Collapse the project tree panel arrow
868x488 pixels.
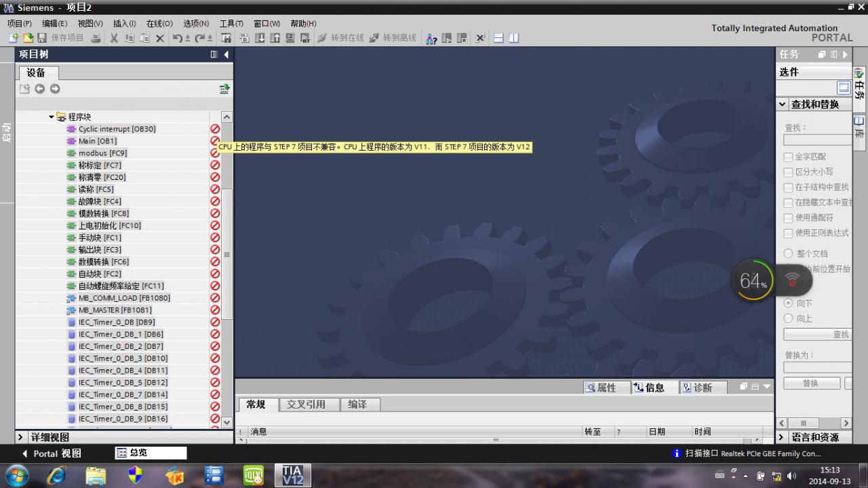(226, 54)
